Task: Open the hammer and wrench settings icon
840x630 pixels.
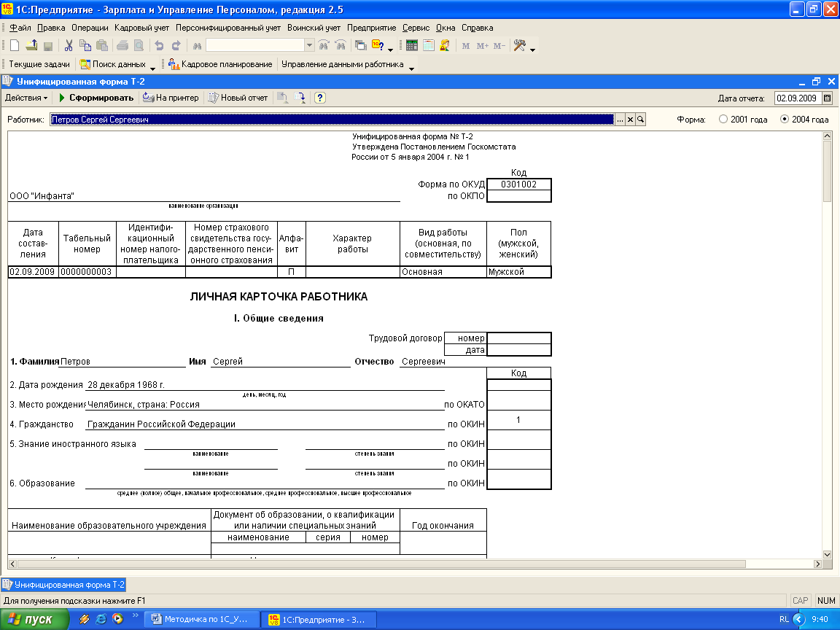Action: coord(519,45)
